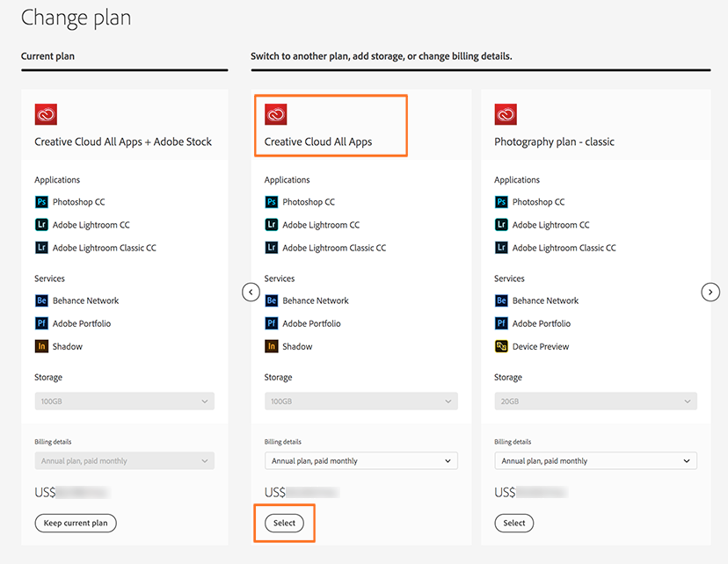Click Lightroom Classic CC icon in Photography plan card
The width and height of the screenshot is (728, 564).
501,247
